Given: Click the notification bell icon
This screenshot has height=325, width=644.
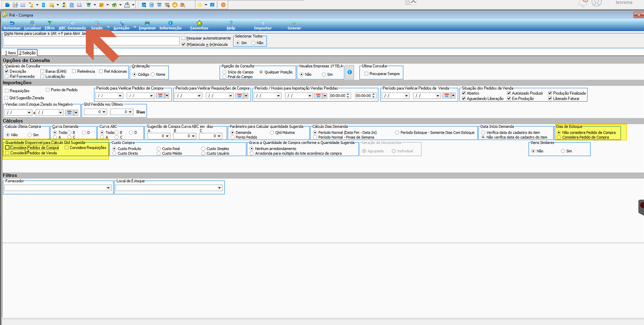Looking at the screenshot, I should tap(584, 3).
